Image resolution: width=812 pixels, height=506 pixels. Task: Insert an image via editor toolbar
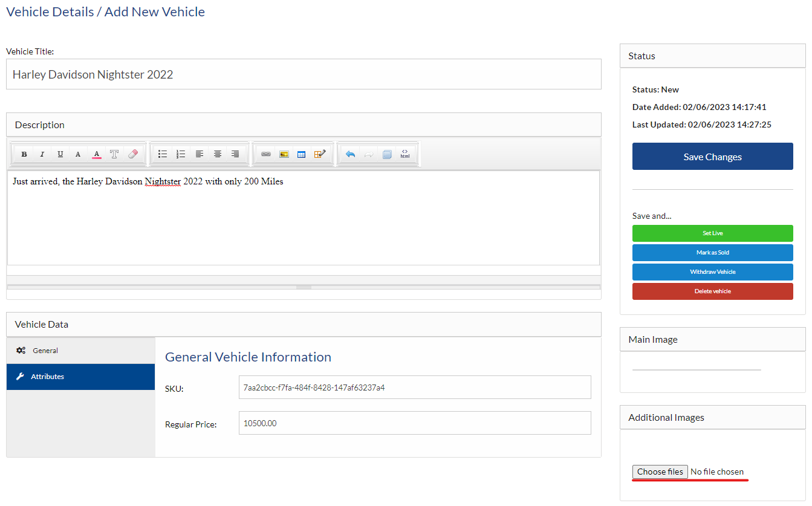284,154
